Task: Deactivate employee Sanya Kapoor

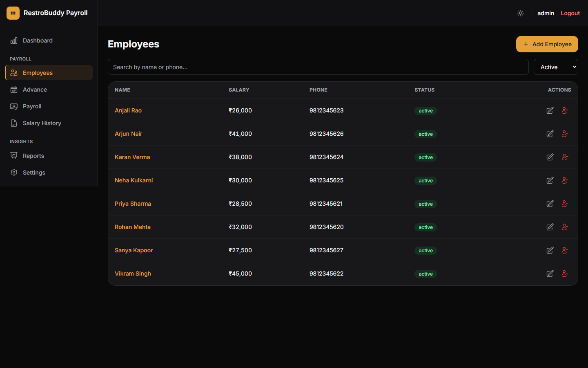Action: [x=565, y=250]
